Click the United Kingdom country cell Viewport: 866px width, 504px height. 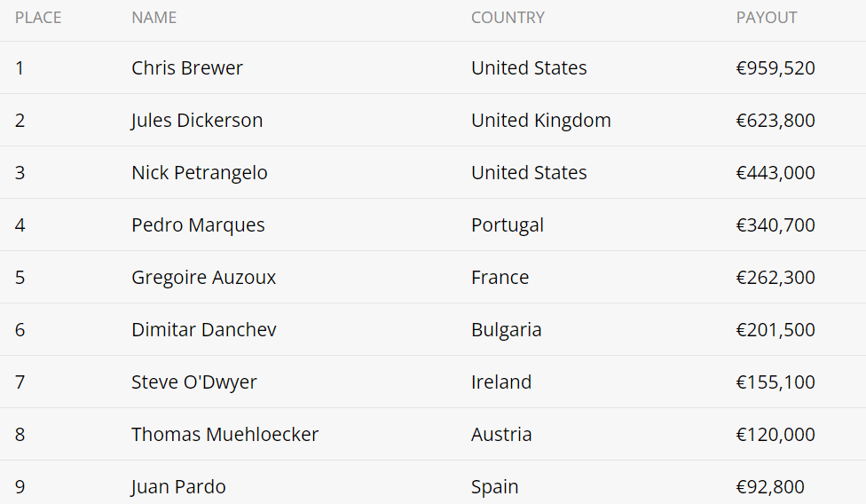[540, 121]
